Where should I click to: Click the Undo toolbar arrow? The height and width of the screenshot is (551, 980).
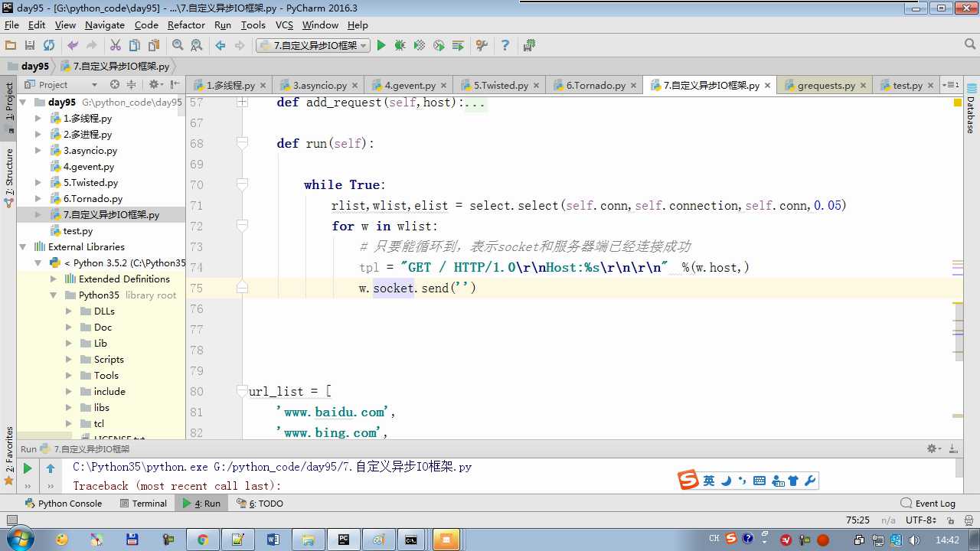(73, 46)
